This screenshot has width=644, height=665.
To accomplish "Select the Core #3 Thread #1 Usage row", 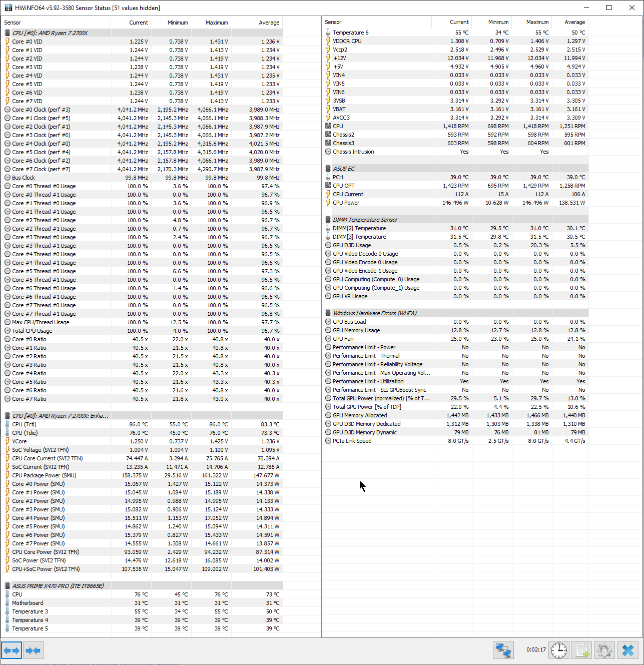I will pos(142,246).
